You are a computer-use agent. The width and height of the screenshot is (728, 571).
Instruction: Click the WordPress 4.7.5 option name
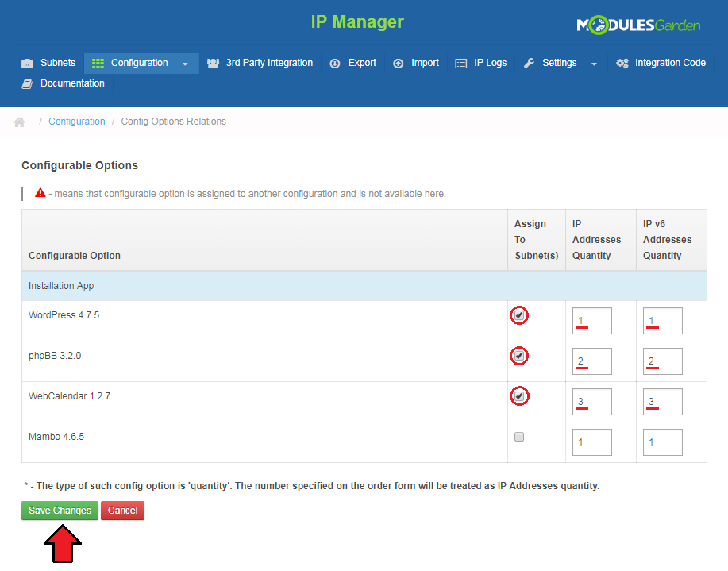pos(64,315)
